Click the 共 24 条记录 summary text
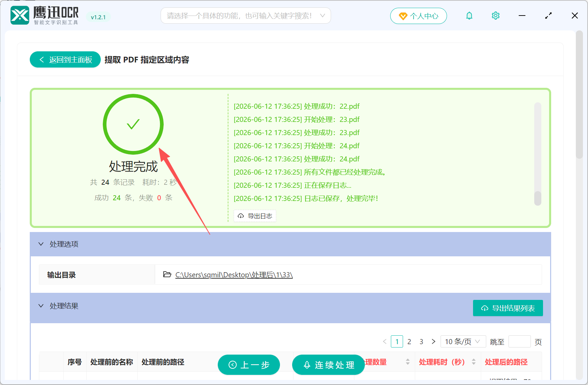 click(112, 182)
